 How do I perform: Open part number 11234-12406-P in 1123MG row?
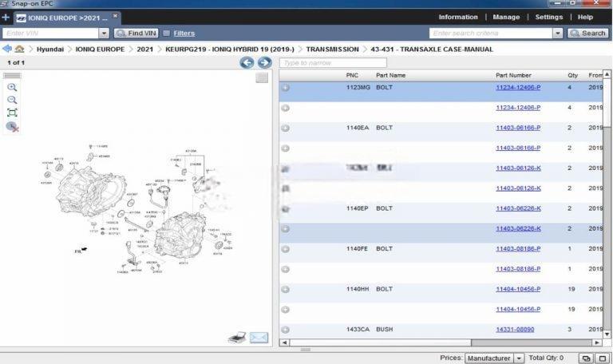click(x=518, y=87)
